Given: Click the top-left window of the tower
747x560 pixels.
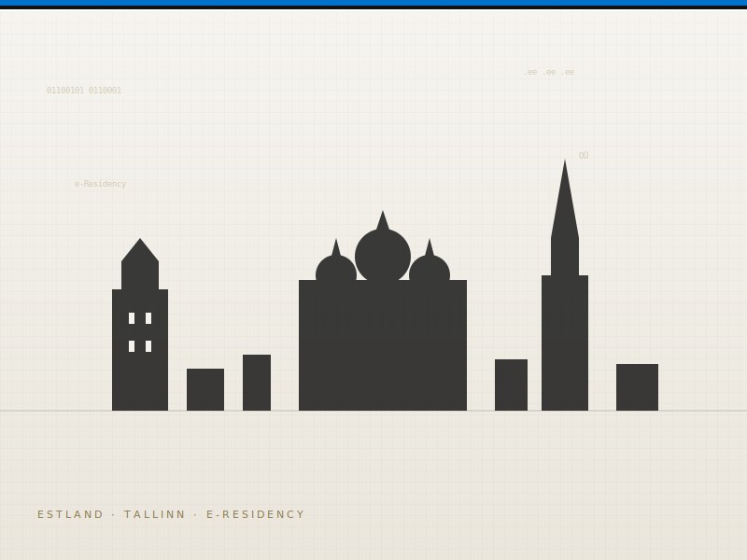Looking at the screenshot, I should [x=132, y=318].
